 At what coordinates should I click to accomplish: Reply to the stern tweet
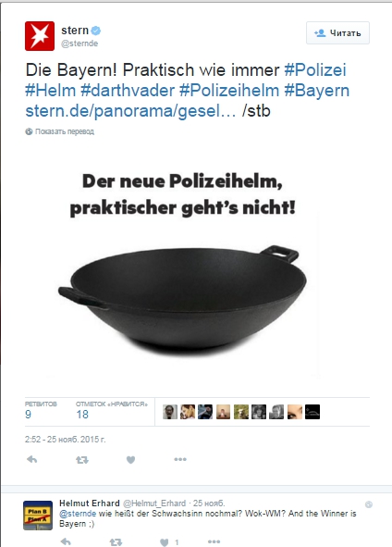[32, 459]
